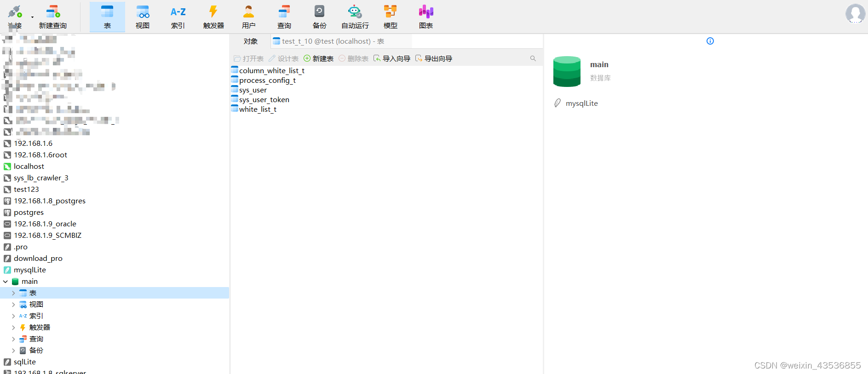The height and width of the screenshot is (374, 868).
Task: Select connection 192.168.1.9_oracle
Action: 45,224
